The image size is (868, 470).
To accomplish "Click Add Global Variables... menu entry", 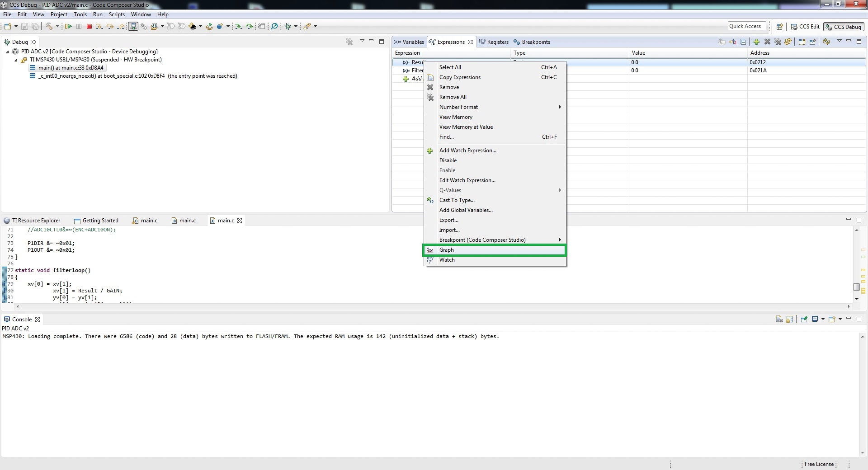I will pyautogui.click(x=495, y=210).
